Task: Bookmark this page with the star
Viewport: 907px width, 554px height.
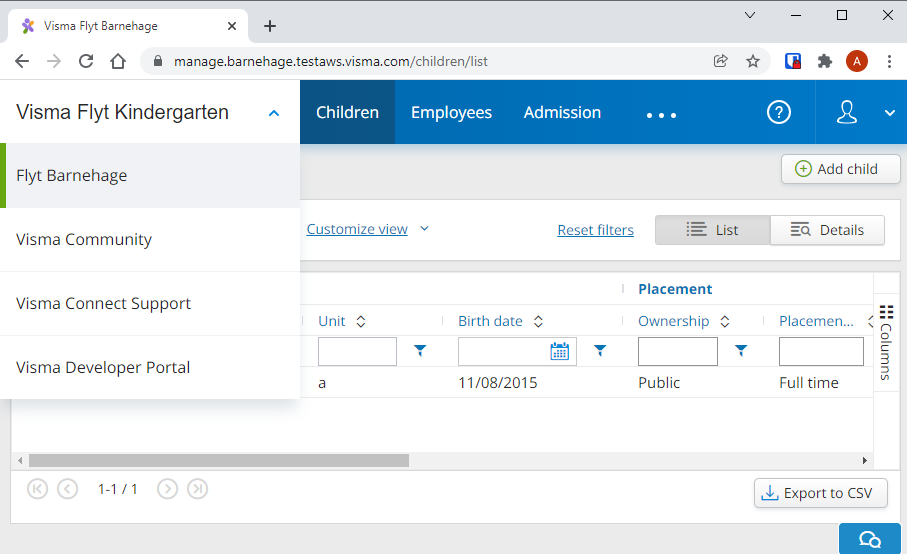Action: tap(753, 61)
